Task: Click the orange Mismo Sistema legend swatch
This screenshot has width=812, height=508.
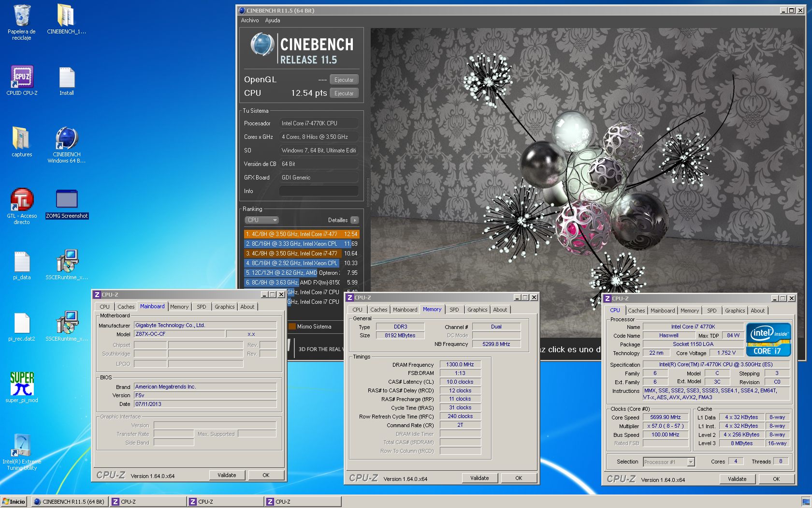Action: click(x=292, y=327)
